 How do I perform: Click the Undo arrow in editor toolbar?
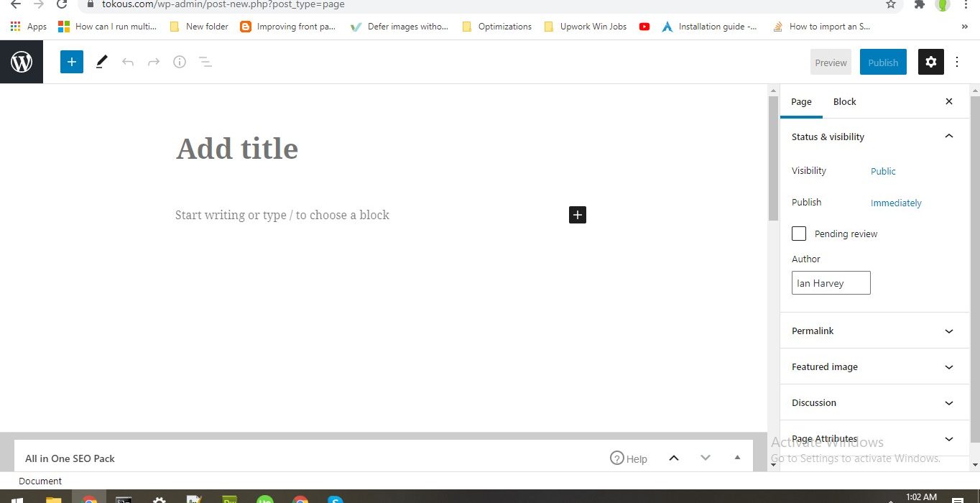pyautogui.click(x=128, y=62)
